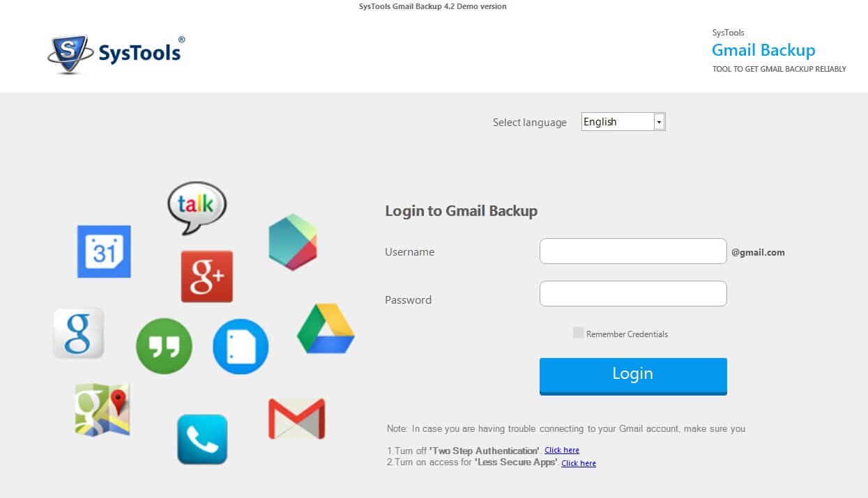Focus the Password input field
The image size is (868, 498).
point(633,294)
